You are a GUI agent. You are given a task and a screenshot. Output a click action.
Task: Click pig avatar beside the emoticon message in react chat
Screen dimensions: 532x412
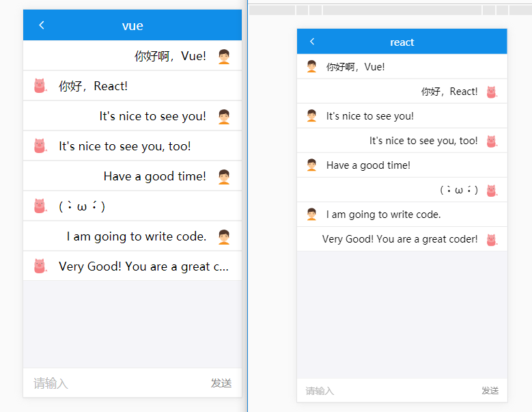[492, 190]
